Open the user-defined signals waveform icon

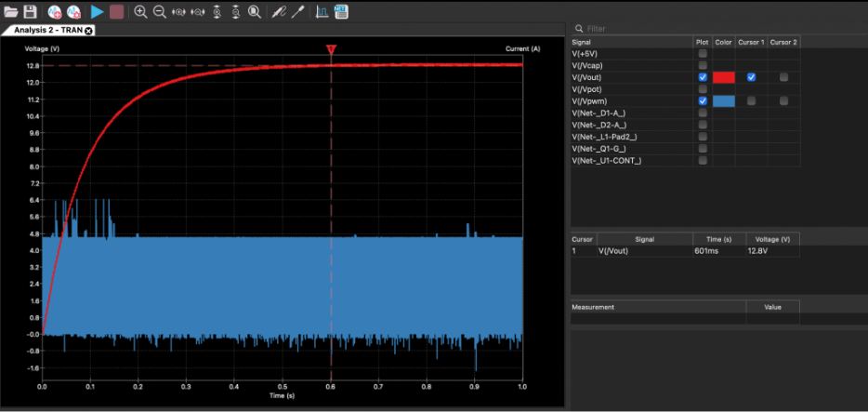point(322,12)
